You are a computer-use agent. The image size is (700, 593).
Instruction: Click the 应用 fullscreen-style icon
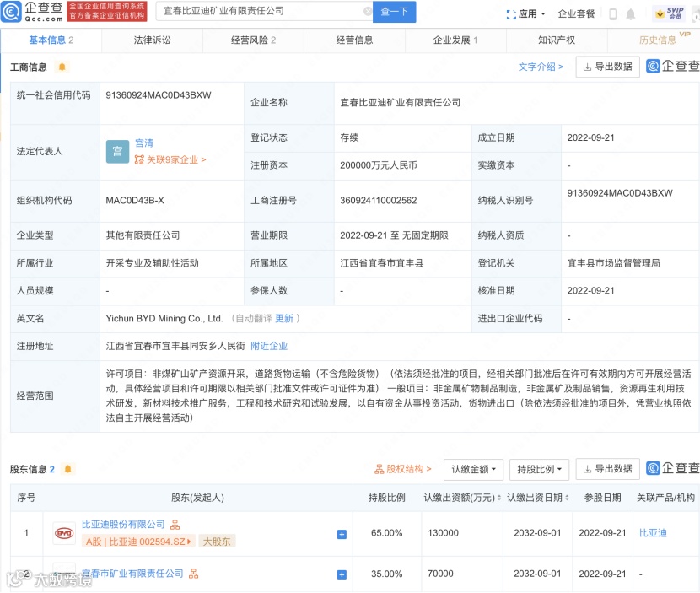pos(511,14)
